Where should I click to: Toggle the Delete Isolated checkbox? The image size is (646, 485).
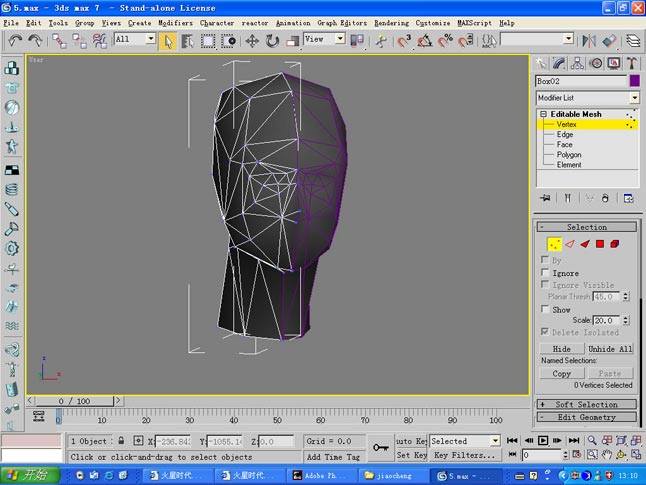545,331
